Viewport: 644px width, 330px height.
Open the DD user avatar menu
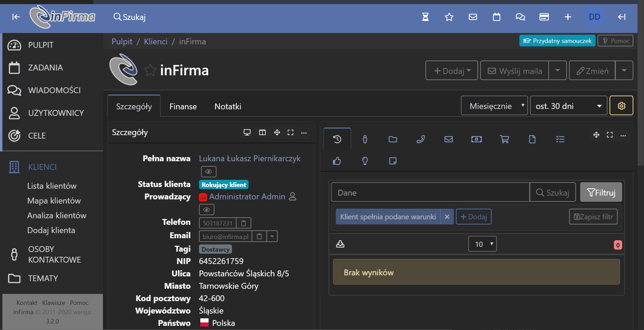coord(594,17)
